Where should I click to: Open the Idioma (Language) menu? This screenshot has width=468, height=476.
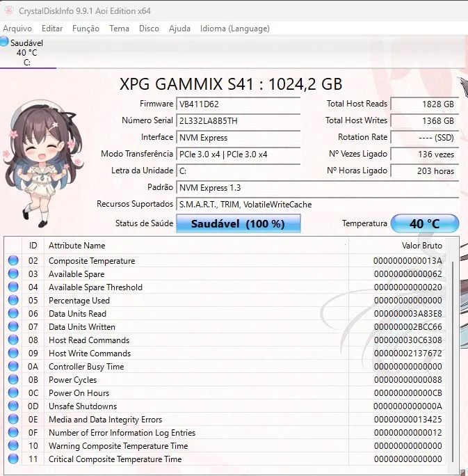(235, 29)
